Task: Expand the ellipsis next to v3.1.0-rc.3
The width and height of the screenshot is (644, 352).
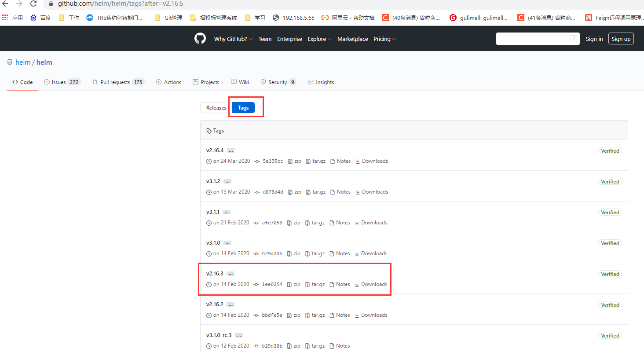Action: click(238, 335)
